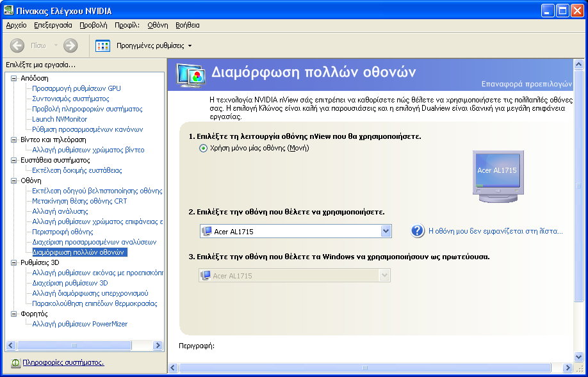Open Προσαρμογή ρυθμίσεων GPU task
This screenshot has height=377, width=588.
tap(76, 88)
